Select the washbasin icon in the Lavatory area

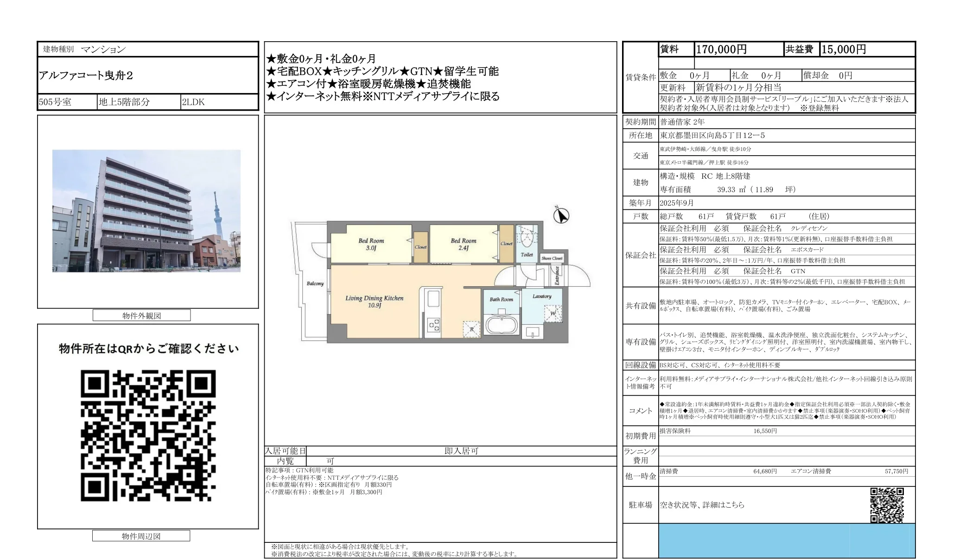532,332
